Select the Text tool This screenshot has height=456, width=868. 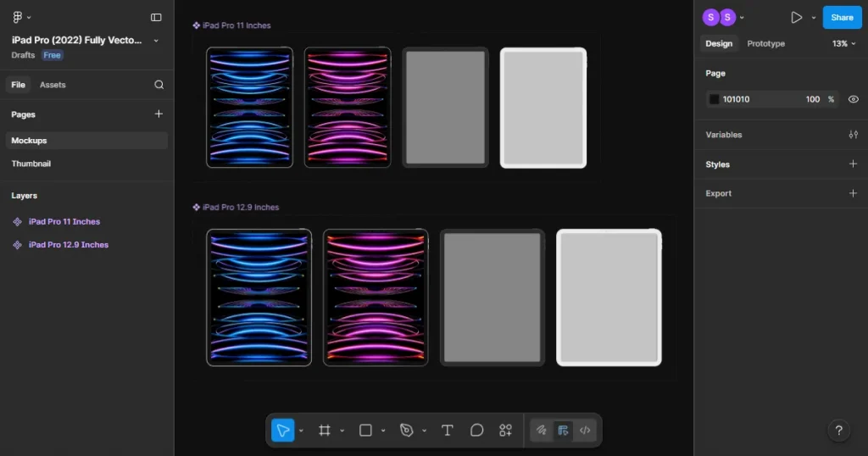tap(448, 430)
